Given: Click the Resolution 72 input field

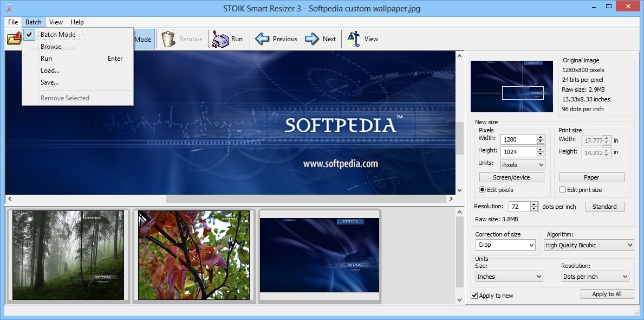Looking at the screenshot, I should (519, 207).
